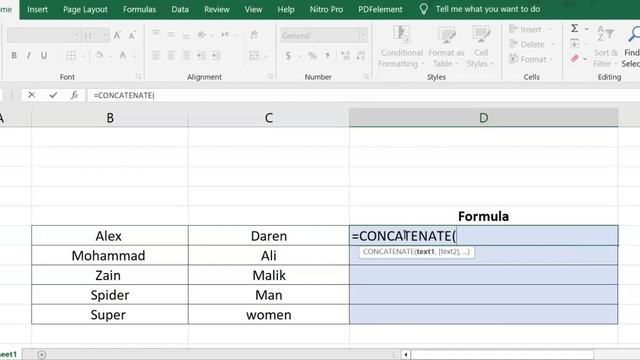Select column D header
This screenshot has height=360, width=640.
point(483,118)
